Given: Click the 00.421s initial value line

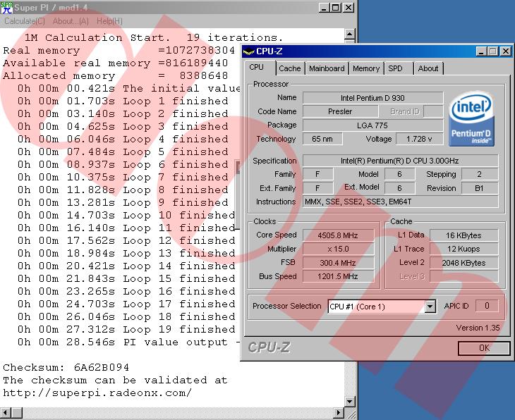Looking at the screenshot, I should (128, 89).
